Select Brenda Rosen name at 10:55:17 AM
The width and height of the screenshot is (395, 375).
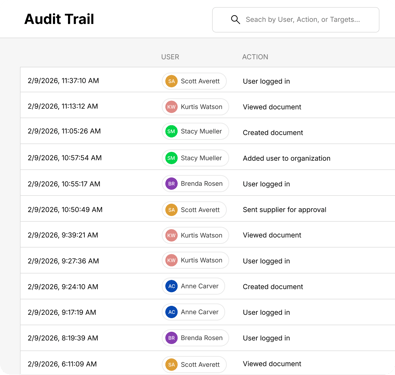click(202, 184)
